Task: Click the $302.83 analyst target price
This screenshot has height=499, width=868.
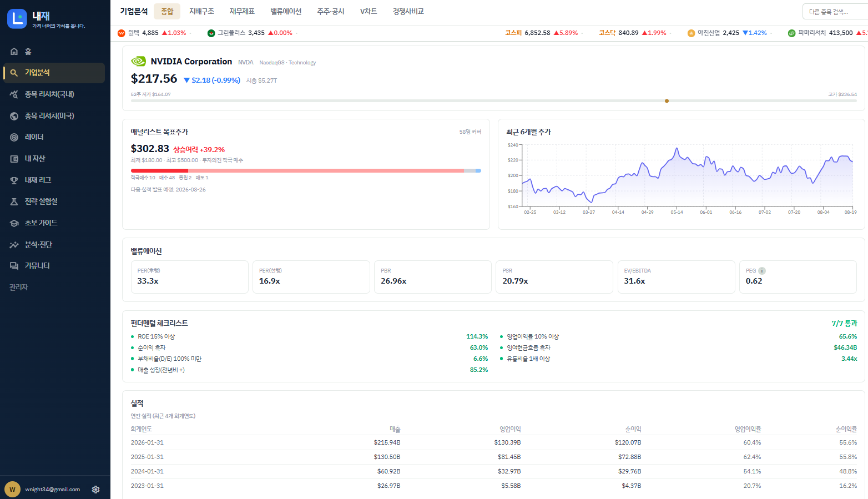Action: (x=150, y=149)
